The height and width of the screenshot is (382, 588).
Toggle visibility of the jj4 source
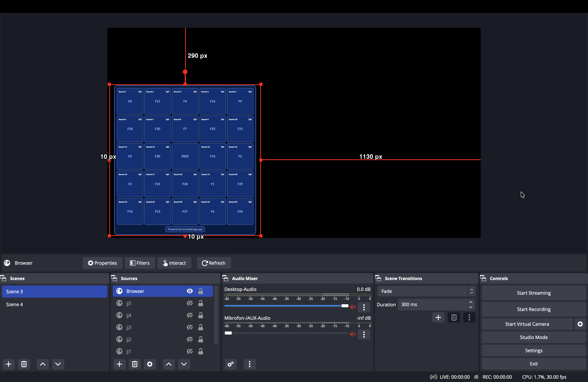coord(190,315)
